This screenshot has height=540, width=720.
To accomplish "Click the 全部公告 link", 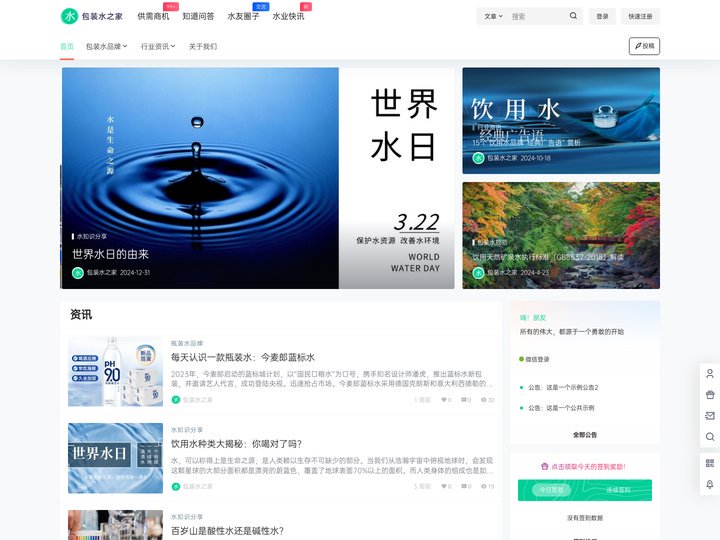I will point(585,434).
